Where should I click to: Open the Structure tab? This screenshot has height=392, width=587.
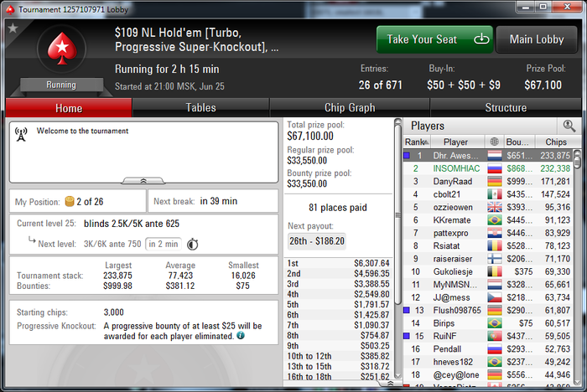[506, 108]
